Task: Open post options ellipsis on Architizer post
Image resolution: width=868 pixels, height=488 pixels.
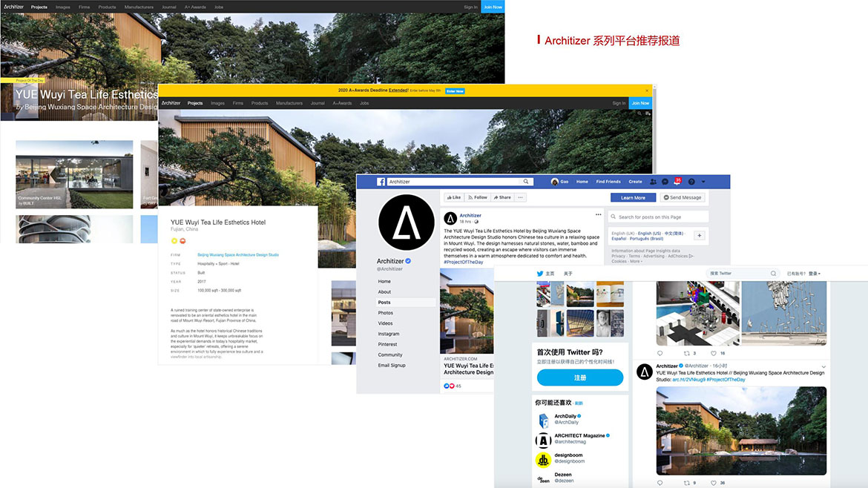Action: click(599, 214)
